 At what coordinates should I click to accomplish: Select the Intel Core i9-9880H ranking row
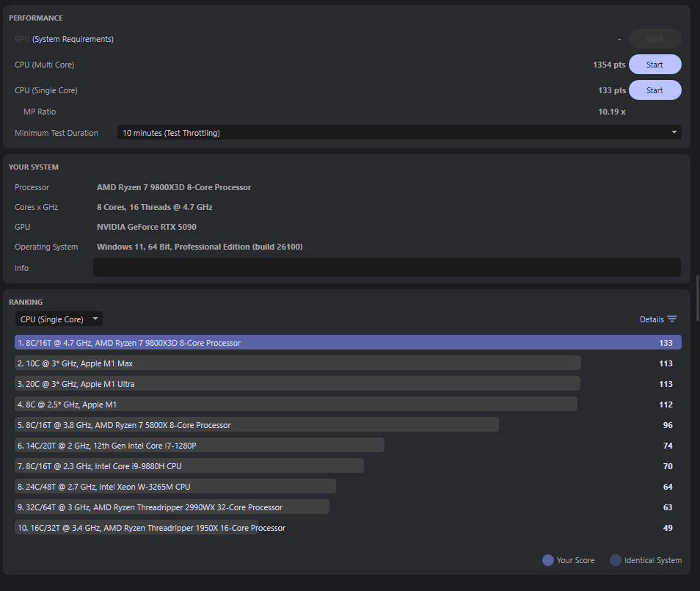tap(189, 466)
